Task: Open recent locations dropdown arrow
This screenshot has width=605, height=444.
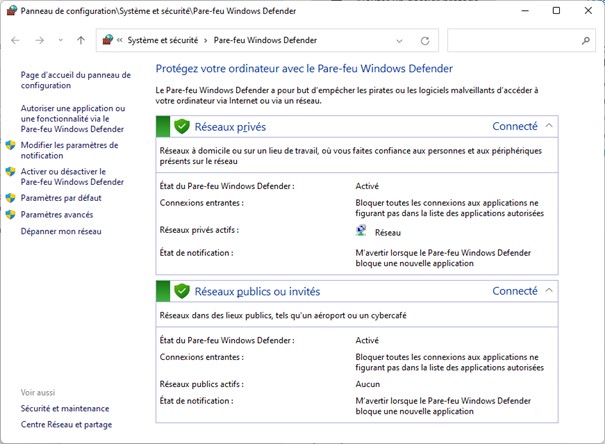Action: point(60,41)
